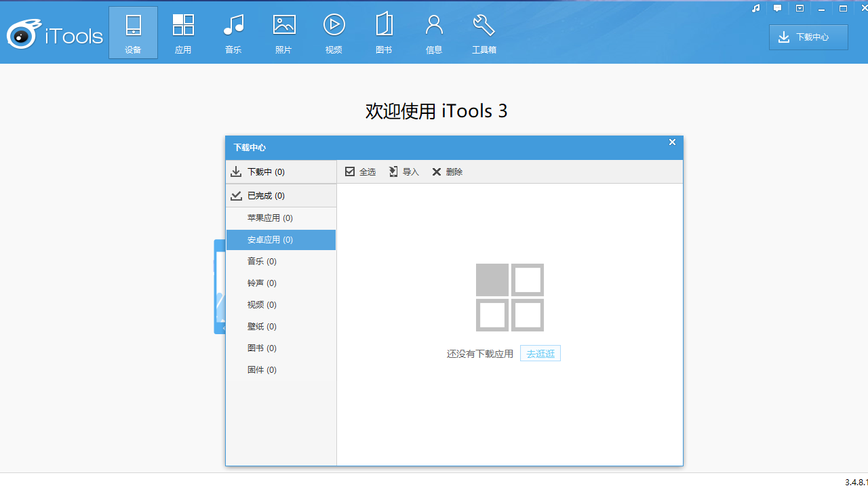This screenshot has width=868, height=488.
Task: Open the feedback chat icon in title bar
Action: (x=777, y=8)
